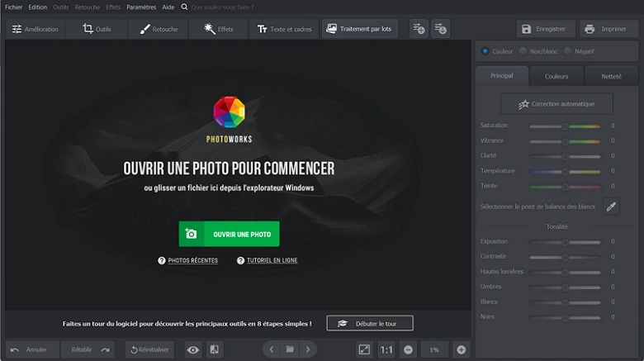Select the Négatif radio button
The width and height of the screenshot is (644, 361).
click(x=567, y=51)
